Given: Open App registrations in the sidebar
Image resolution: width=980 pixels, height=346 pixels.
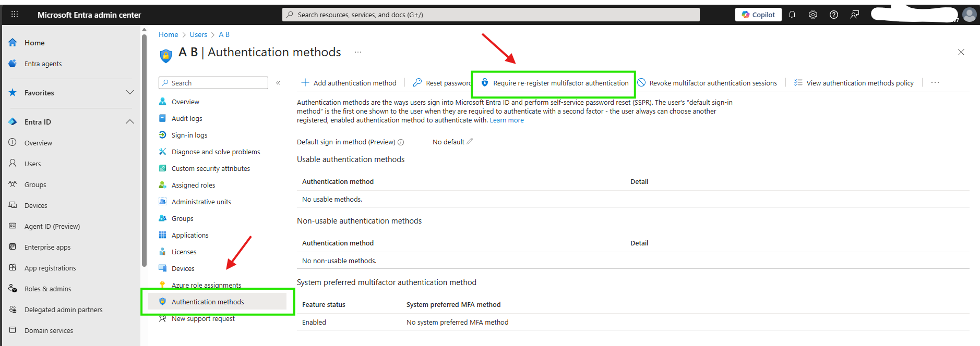Looking at the screenshot, I should click(x=50, y=268).
